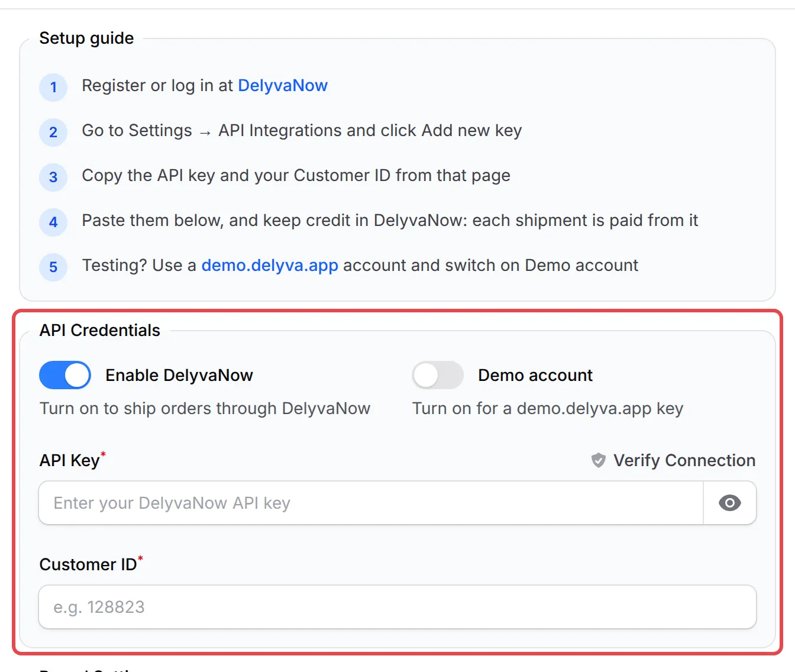
Task: Click Verify Connection
Action: coord(674,460)
